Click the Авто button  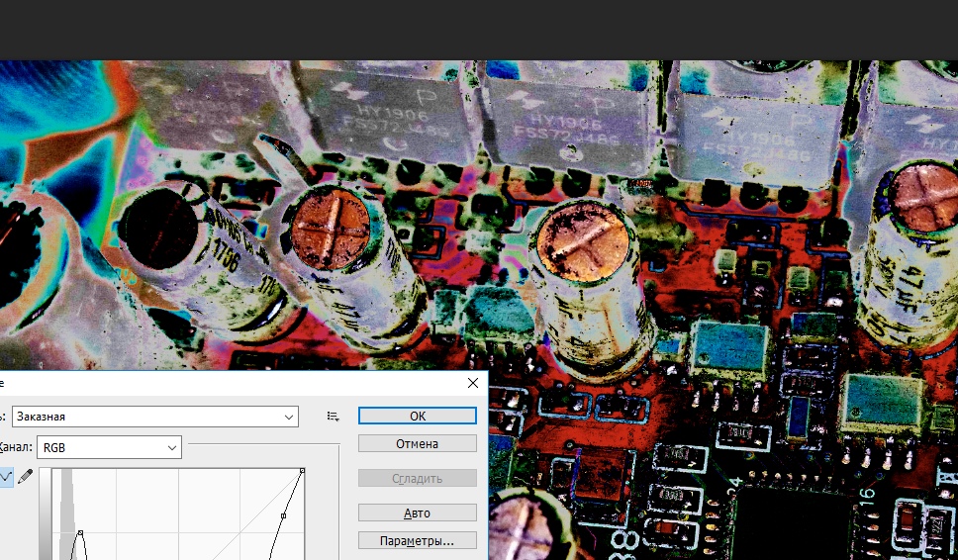pos(418,513)
